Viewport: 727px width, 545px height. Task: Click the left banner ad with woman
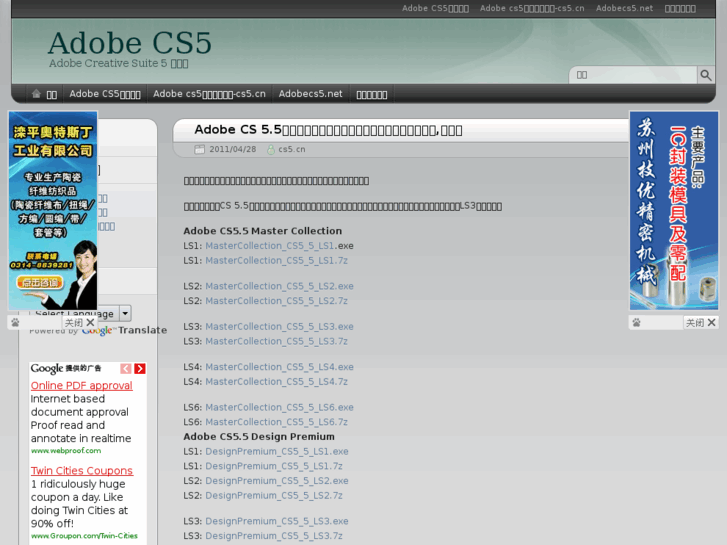point(53,211)
